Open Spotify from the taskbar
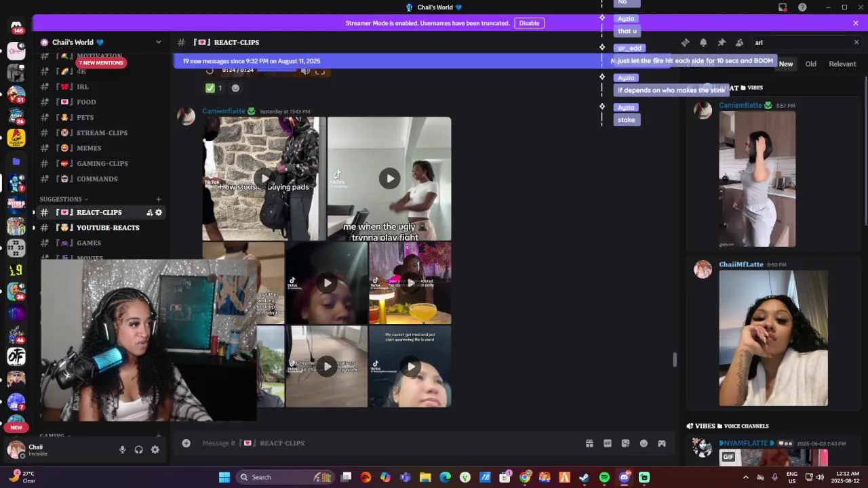Screen dimensions: 868x488 [x=604, y=477]
